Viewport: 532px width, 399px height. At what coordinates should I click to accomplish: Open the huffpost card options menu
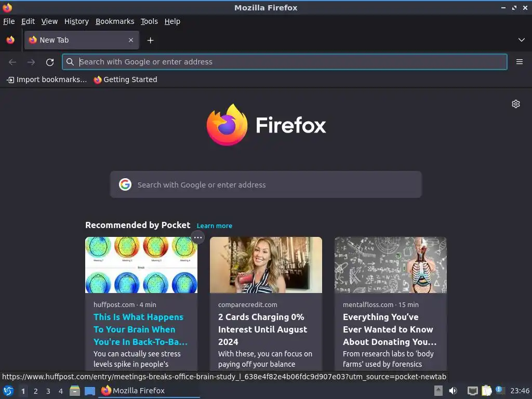tap(198, 237)
